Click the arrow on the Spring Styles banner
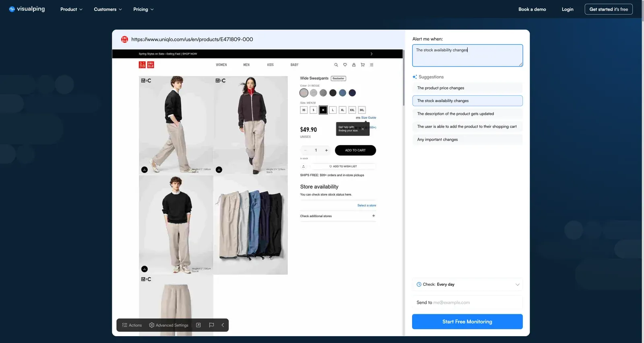 pos(372,54)
